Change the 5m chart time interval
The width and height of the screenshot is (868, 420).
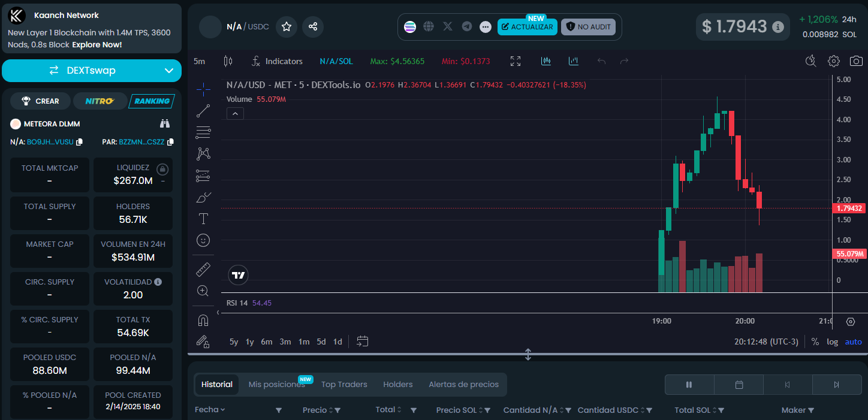click(x=199, y=61)
